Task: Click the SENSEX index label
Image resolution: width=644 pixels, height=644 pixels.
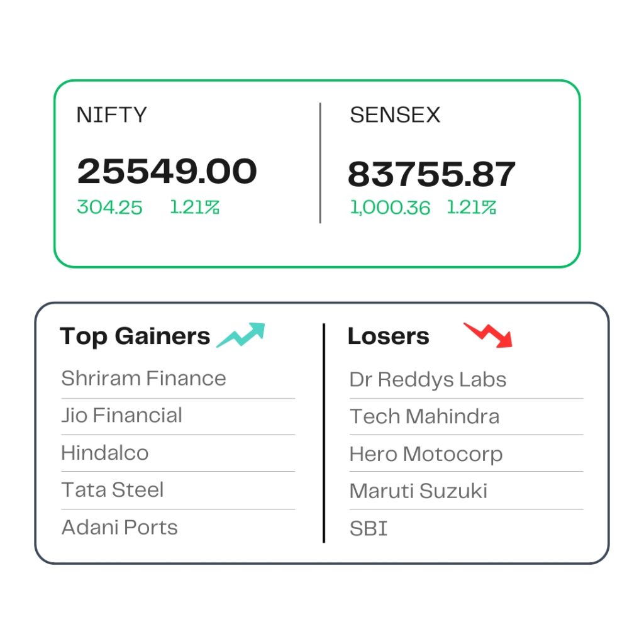Action: [x=395, y=115]
